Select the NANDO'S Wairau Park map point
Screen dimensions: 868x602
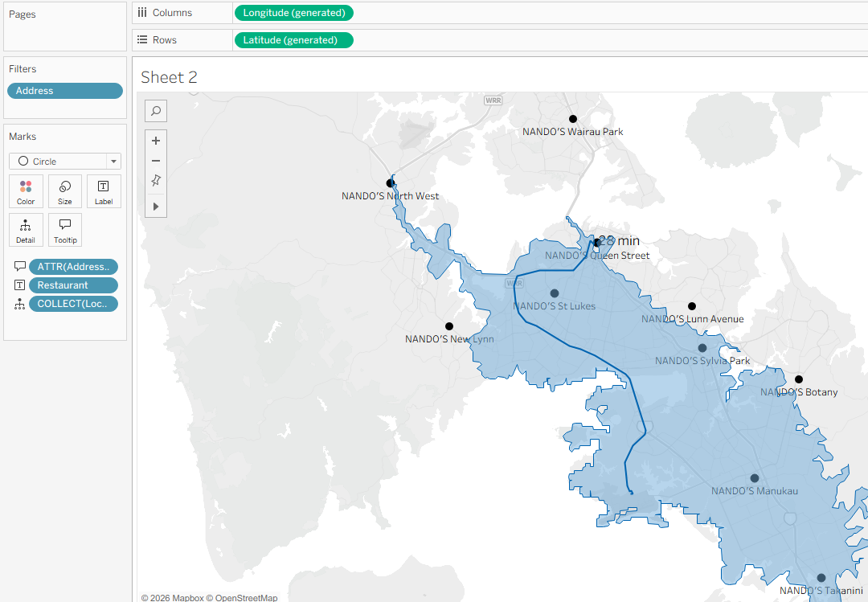[x=573, y=118]
